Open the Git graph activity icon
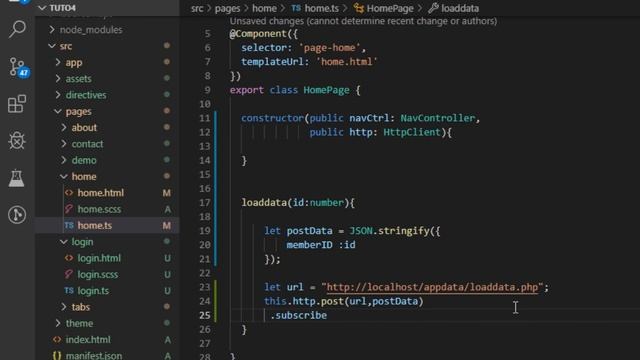 point(17,215)
